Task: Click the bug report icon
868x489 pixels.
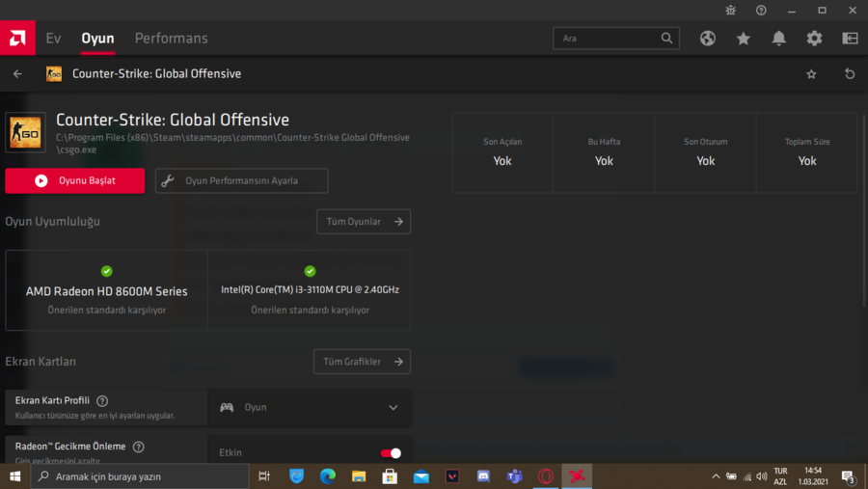Action: [x=730, y=10]
